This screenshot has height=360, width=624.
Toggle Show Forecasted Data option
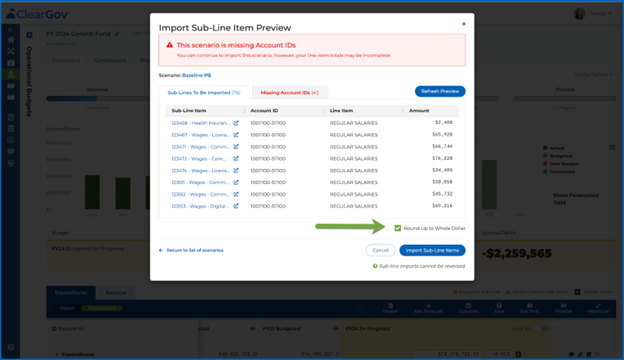[546, 198]
